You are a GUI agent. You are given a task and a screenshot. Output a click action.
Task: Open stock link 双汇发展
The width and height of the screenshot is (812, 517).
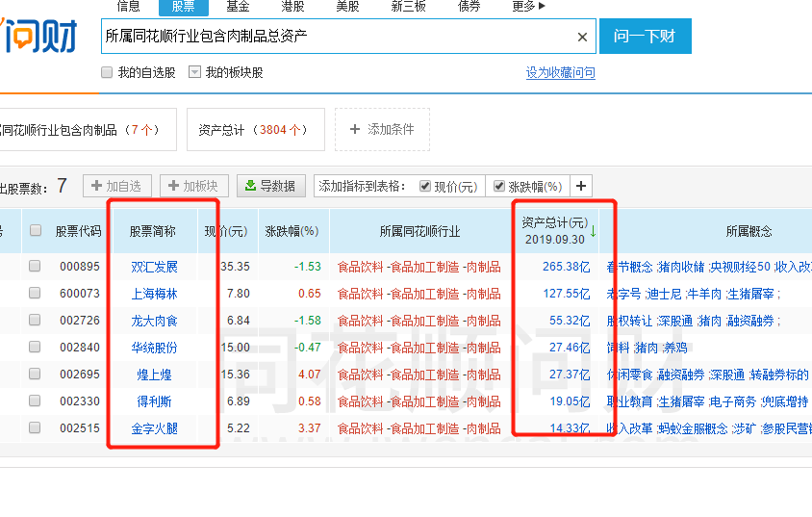click(x=154, y=267)
